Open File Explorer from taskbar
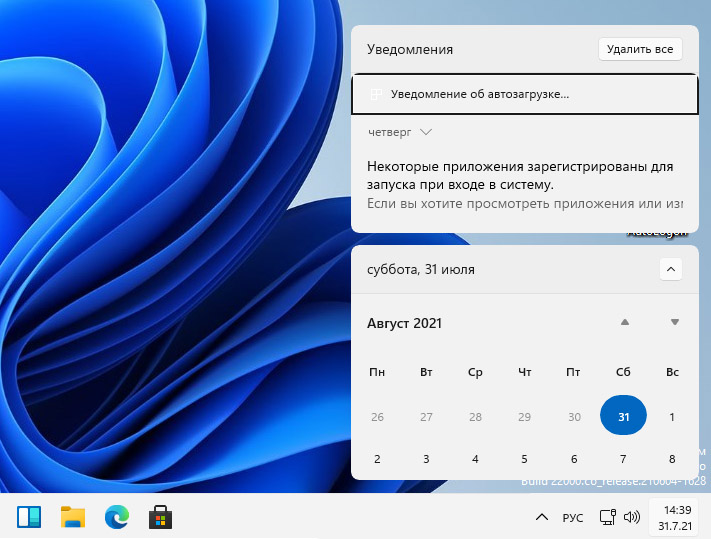Image resolution: width=711 pixels, height=539 pixels. 73,517
